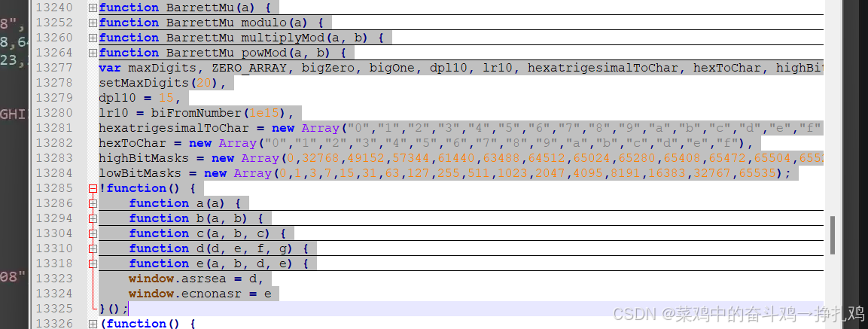Click the hexatrigesimalToChar assignment line
868x329 pixels.
pos(461,128)
